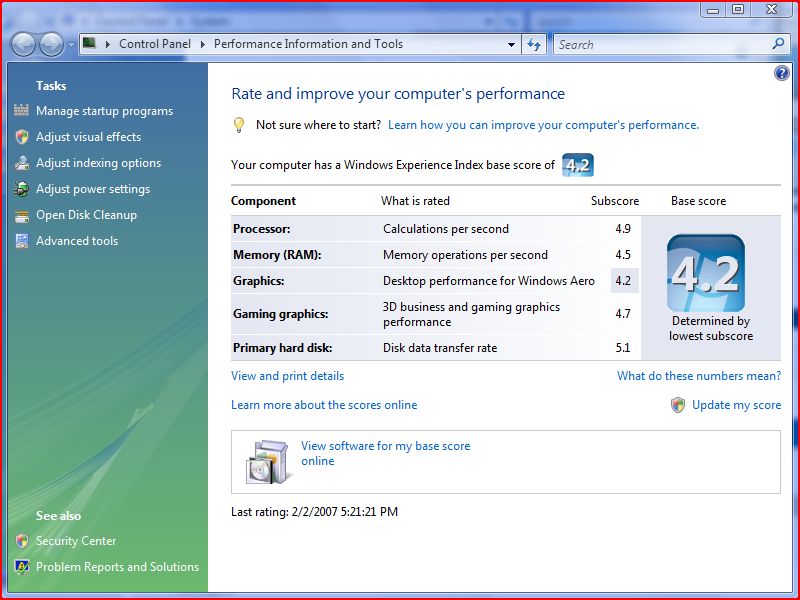Open Adjust visual effects
The width and height of the screenshot is (800, 600).
point(88,137)
